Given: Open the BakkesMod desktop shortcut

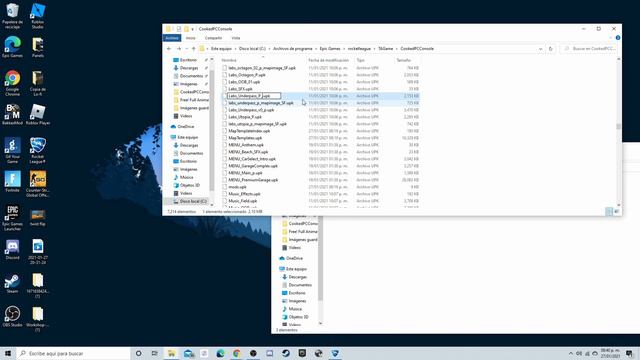Looking at the screenshot, I should [12, 114].
